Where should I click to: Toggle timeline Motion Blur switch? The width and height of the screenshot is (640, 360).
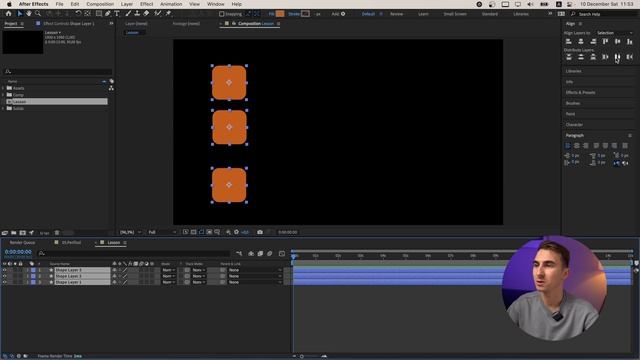click(x=270, y=253)
